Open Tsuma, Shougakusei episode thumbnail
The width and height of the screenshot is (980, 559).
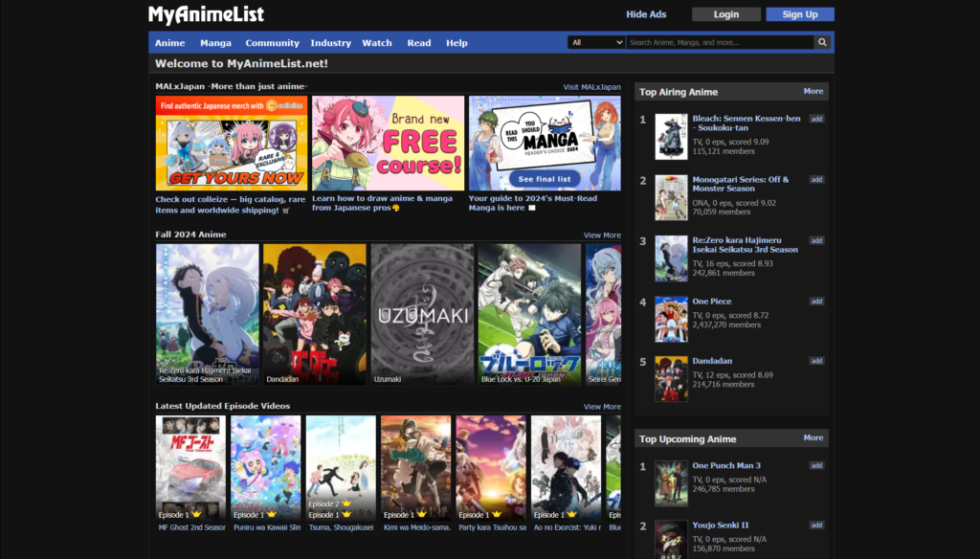[x=341, y=468]
